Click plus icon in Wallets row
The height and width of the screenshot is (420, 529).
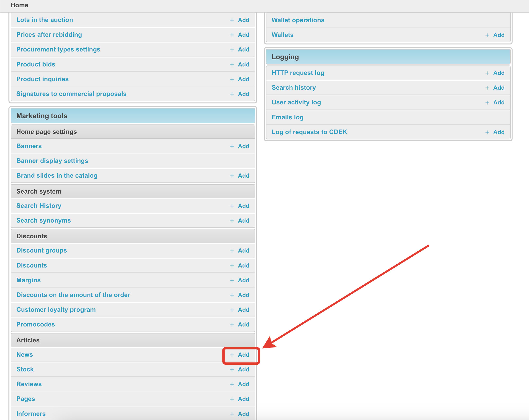(487, 35)
